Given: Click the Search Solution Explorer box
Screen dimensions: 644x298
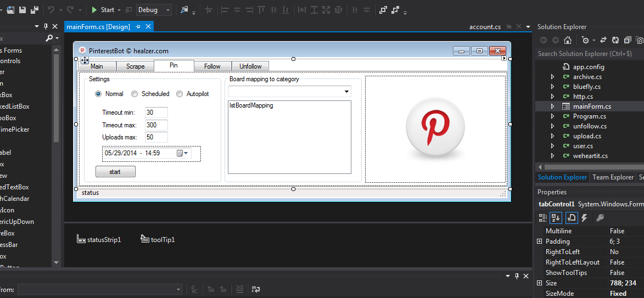Looking at the screenshot, I should 590,53.
